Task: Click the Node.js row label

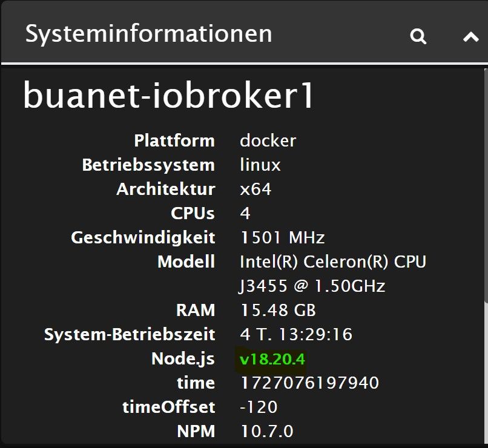Action: [183, 359]
